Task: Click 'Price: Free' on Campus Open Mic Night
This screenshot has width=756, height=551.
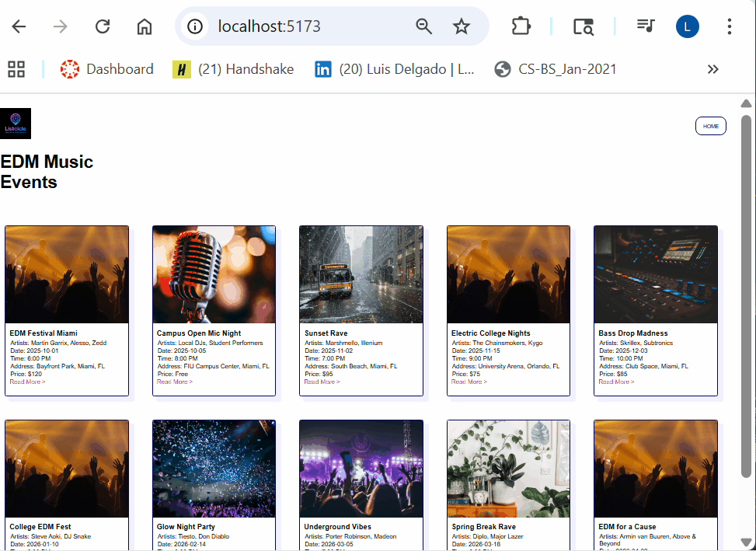Action: (x=172, y=374)
